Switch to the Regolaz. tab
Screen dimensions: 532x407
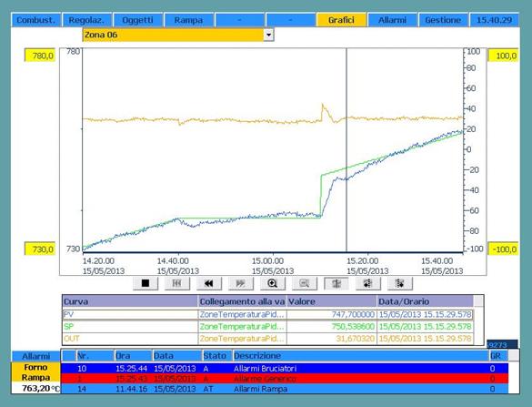86,20
